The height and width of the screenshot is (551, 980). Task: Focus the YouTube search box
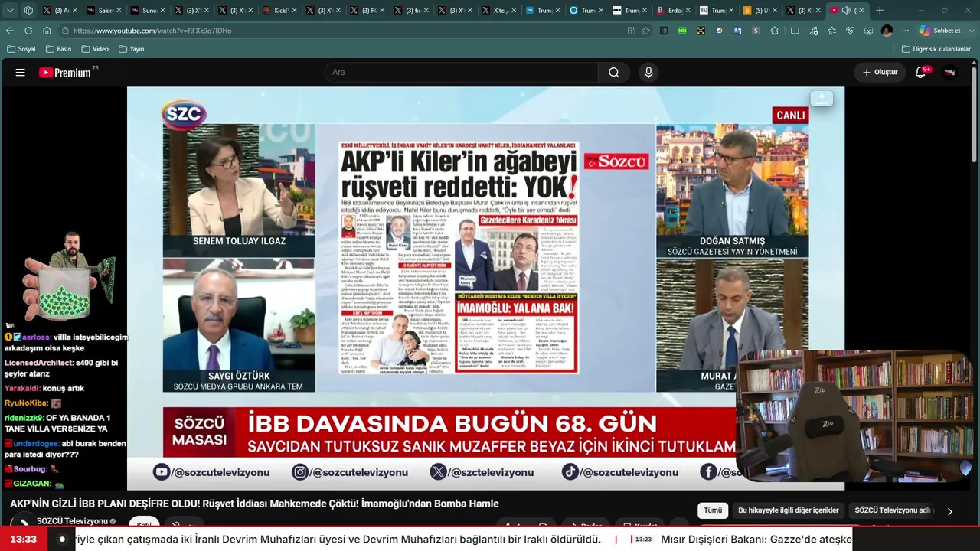pyautogui.click(x=461, y=73)
